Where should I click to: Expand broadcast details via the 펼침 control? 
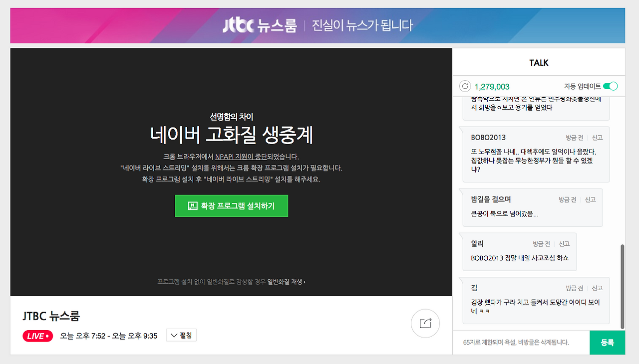(x=181, y=335)
